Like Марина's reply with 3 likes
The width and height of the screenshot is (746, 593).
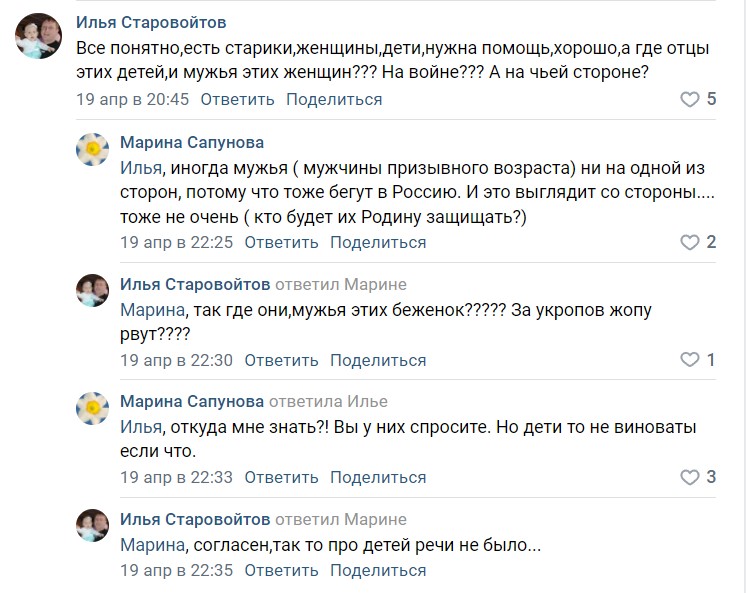point(689,477)
